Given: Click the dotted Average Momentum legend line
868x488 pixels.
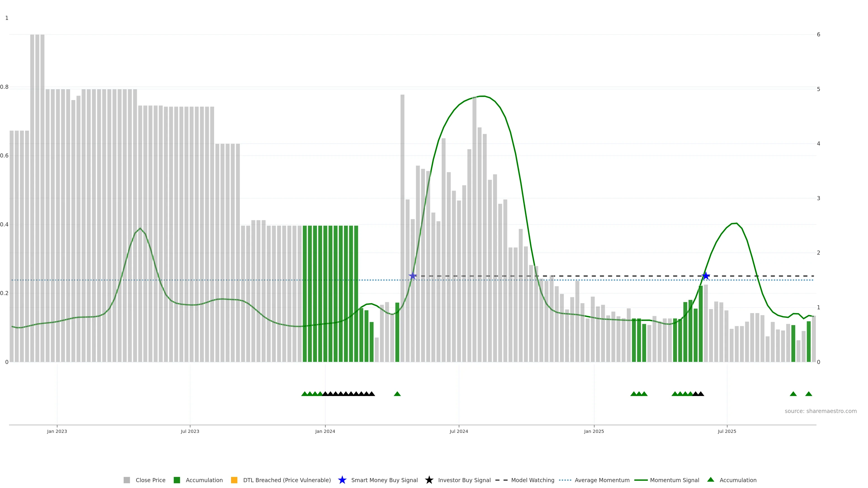Looking at the screenshot, I should pos(565,480).
